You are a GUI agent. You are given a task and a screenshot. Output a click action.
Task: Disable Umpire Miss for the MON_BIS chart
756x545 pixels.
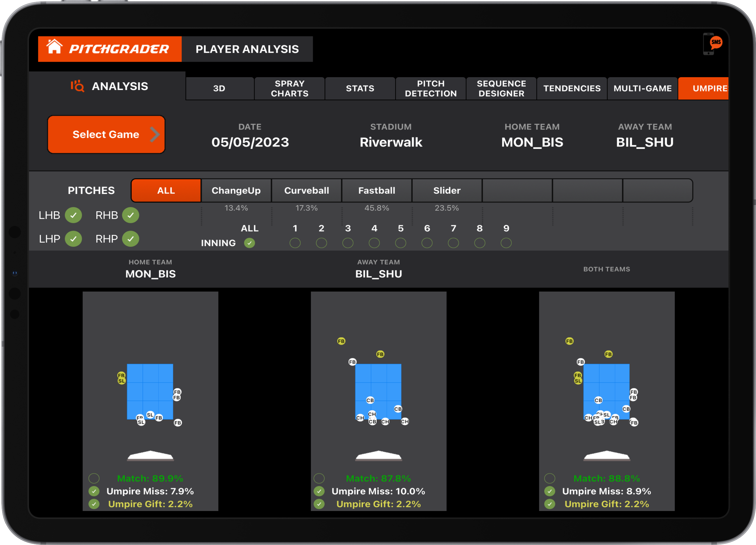(94, 491)
